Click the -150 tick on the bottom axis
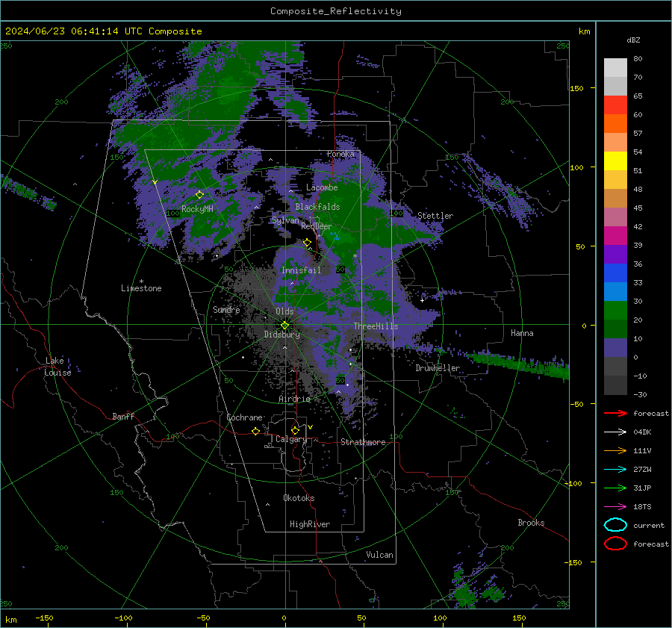The height and width of the screenshot is (628, 672). pyautogui.click(x=44, y=618)
